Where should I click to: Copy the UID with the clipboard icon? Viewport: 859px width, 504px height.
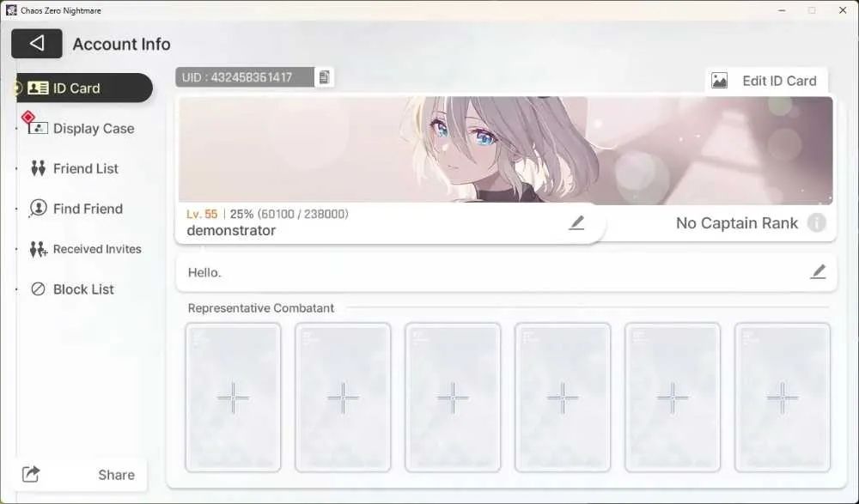[x=325, y=77]
